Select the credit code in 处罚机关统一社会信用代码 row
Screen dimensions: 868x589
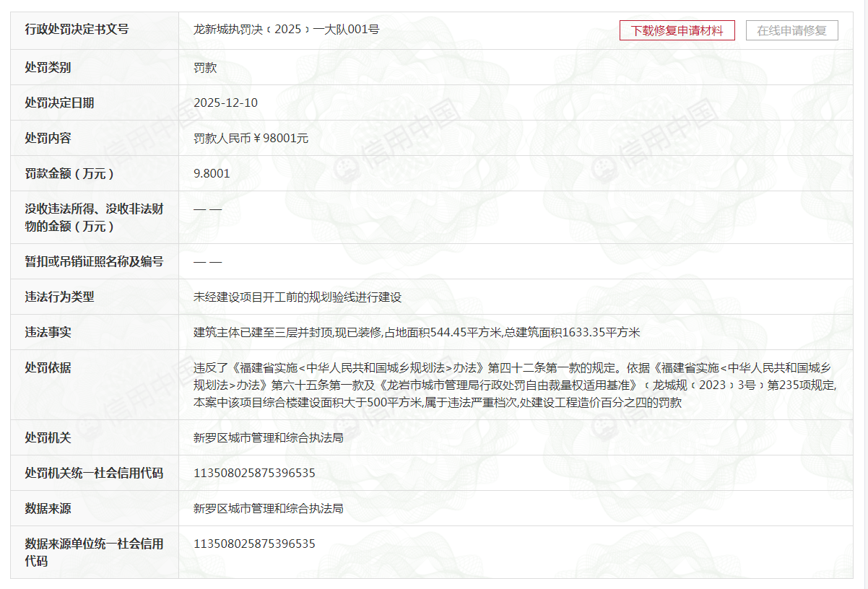(254, 473)
